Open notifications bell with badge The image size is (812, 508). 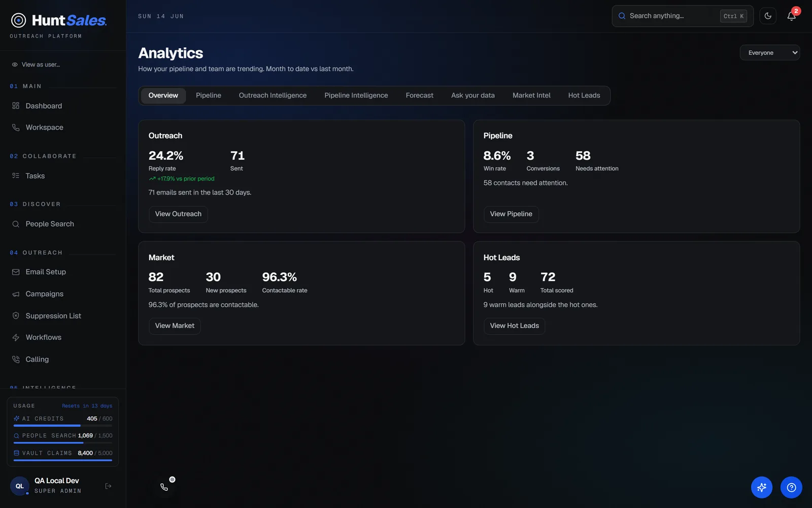pyautogui.click(x=792, y=16)
